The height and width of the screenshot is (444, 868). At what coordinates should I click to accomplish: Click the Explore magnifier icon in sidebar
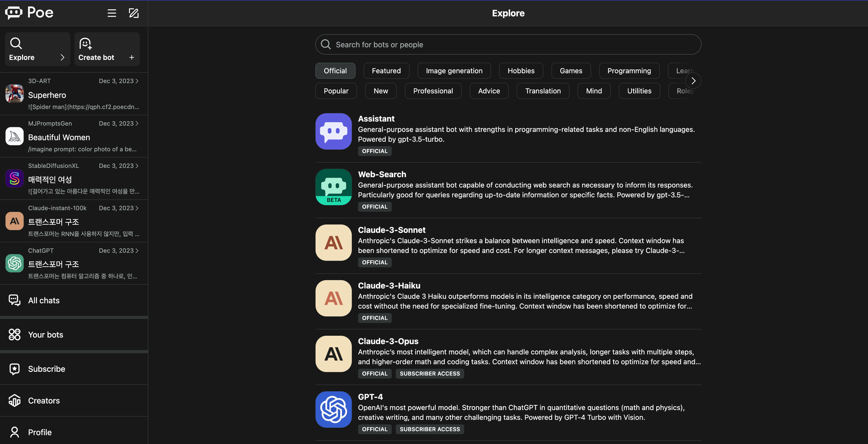point(16,43)
